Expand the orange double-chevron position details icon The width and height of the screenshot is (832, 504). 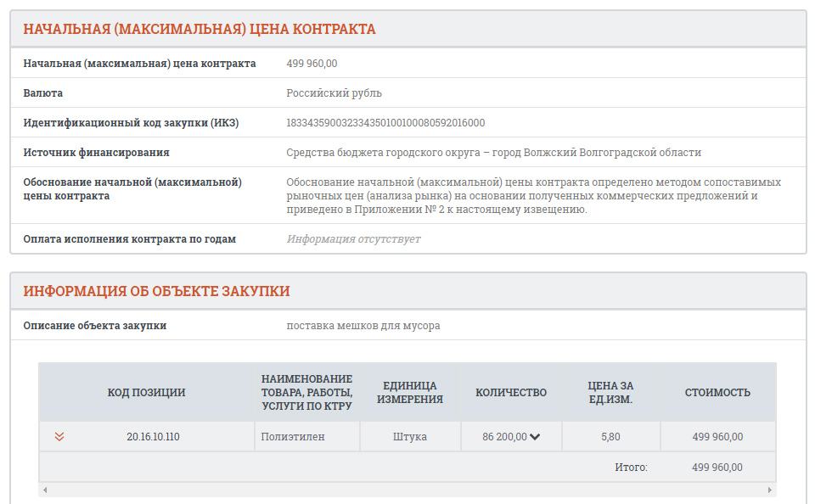click(59, 436)
